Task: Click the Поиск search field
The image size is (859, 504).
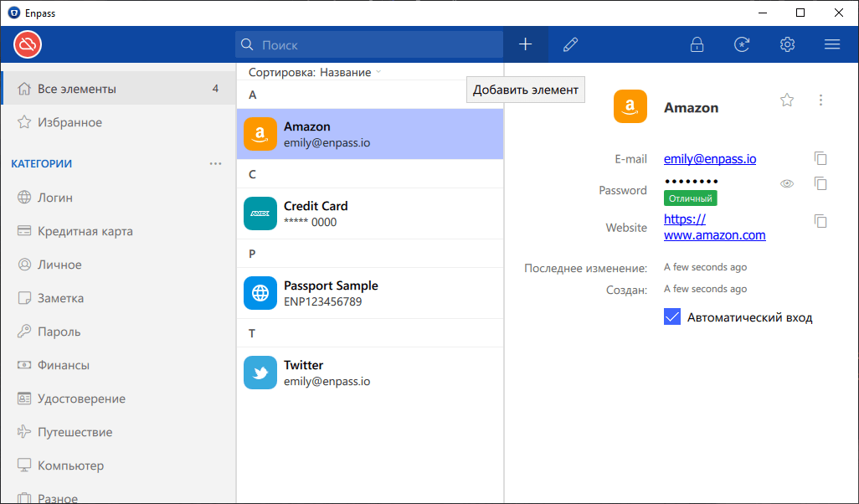Action: tap(369, 44)
